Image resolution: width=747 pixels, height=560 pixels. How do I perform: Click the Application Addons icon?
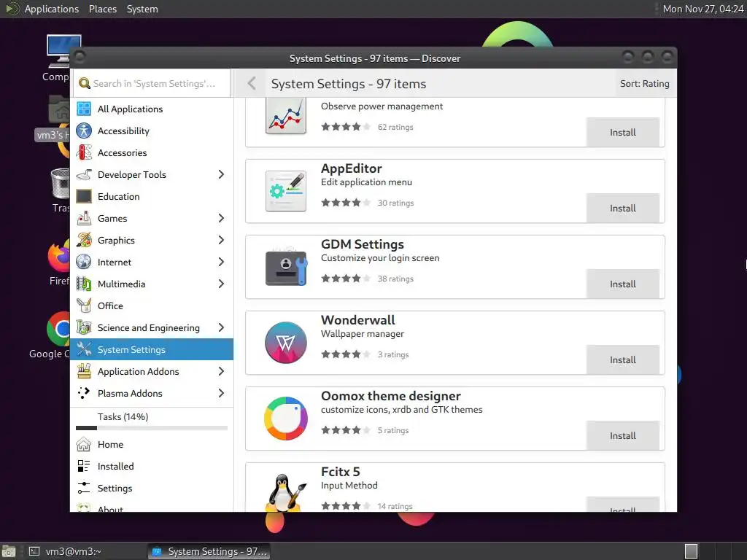tap(84, 371)
